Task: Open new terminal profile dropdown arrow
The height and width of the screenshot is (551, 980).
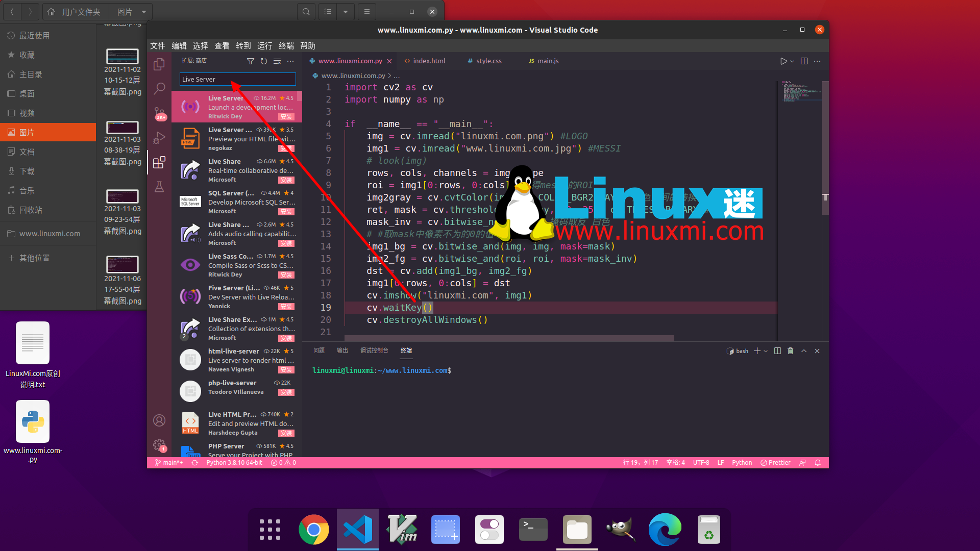Action: pyautogui.click(x=766, y=351)
